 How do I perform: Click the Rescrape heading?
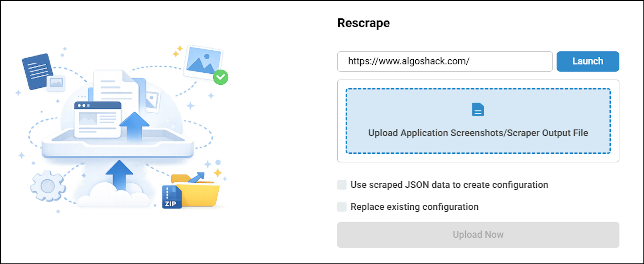pyautogui.click(x=363, y=23)
